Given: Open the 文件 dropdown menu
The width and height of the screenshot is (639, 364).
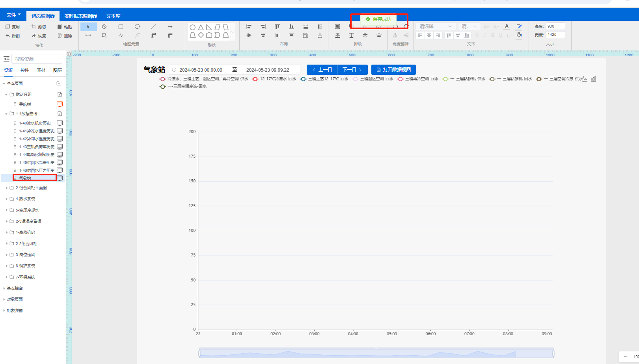Looking at the screenshot, I should [x=13, y=15].
